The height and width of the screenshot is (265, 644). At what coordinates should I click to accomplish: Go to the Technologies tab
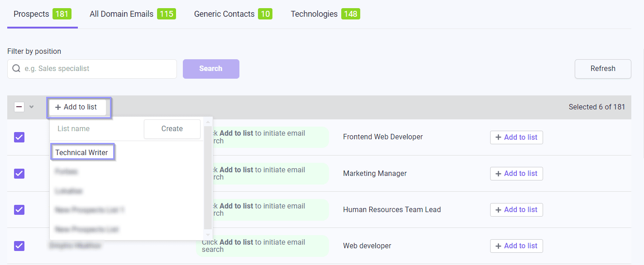(x=324, y=14)
